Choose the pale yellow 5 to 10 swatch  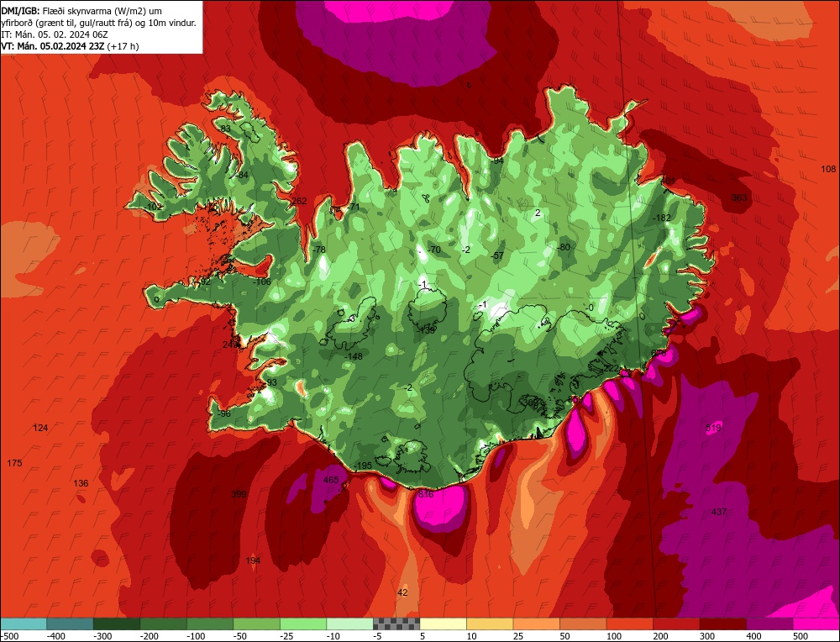[443, 624]
